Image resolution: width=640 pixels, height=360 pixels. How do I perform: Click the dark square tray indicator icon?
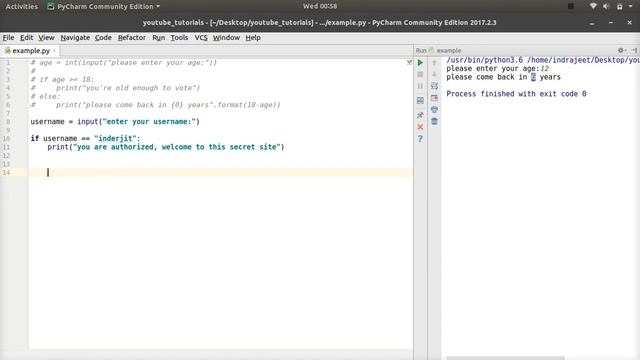tap(571, 6)
